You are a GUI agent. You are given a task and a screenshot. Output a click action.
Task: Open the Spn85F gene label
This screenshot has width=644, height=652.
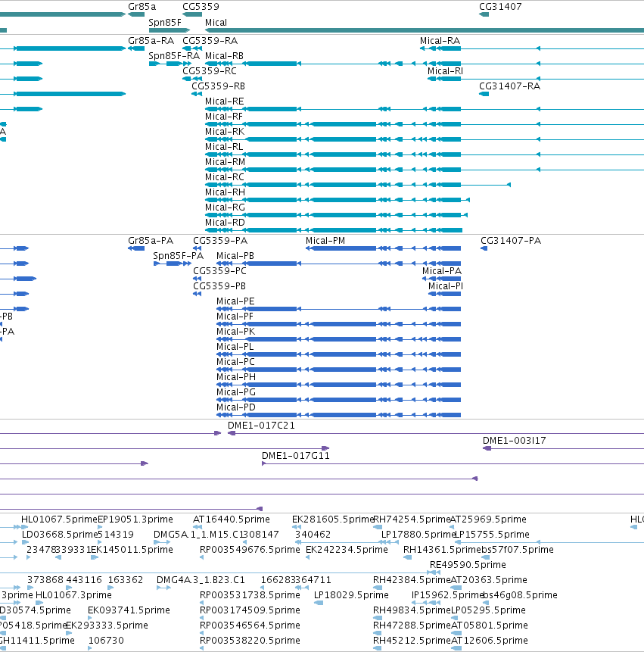(165, 23)
